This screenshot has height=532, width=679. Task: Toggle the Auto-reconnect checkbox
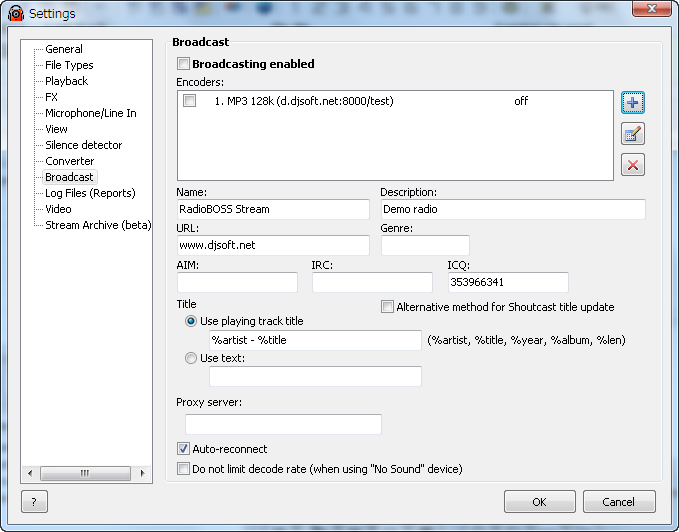183,449
